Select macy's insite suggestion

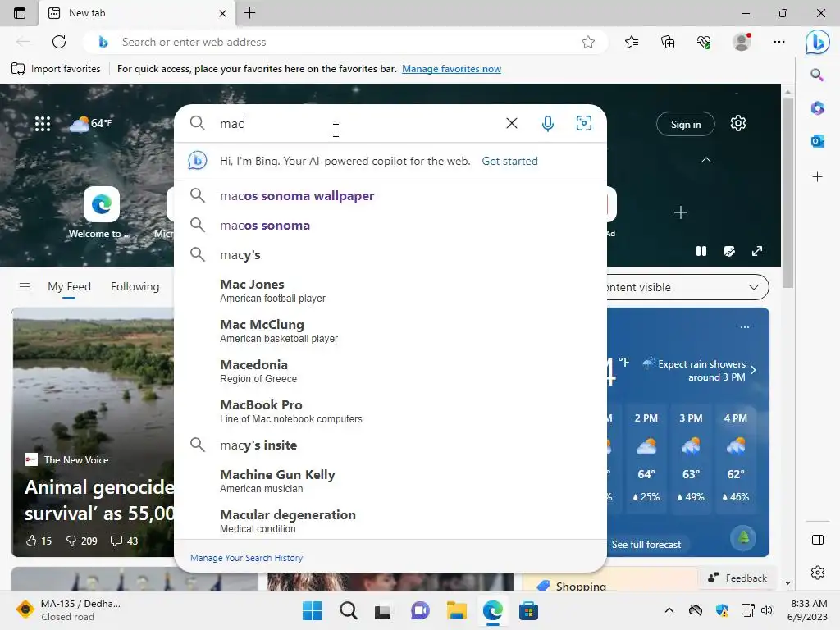(390, 445)
